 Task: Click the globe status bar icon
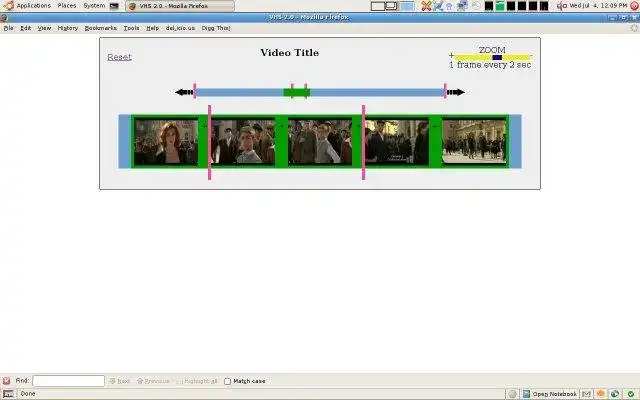coord(615,394)
